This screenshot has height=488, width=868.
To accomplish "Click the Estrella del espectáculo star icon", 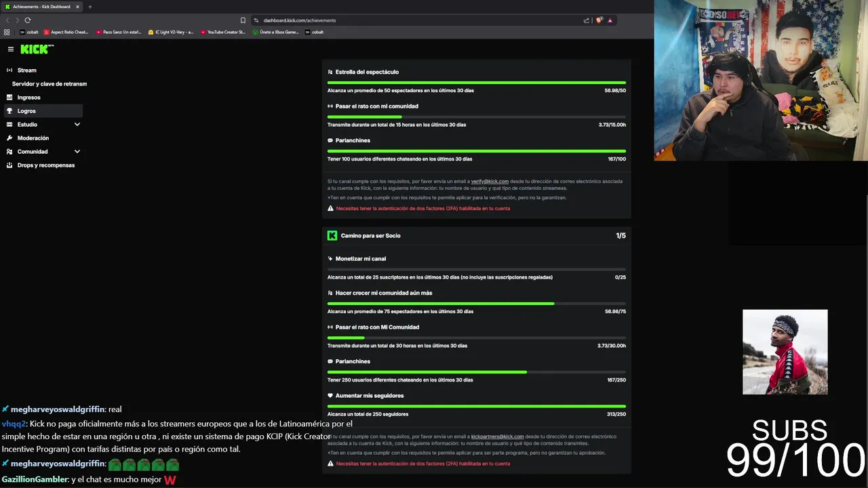I will (x=330, y=72).
